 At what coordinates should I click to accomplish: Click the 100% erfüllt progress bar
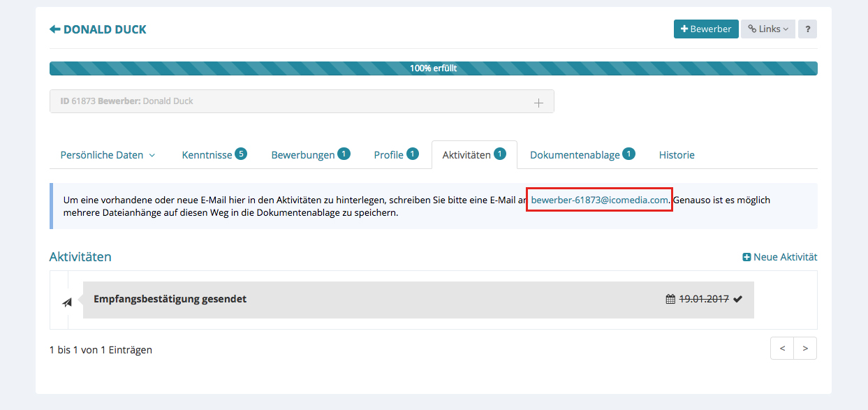[x=433, y=68]
